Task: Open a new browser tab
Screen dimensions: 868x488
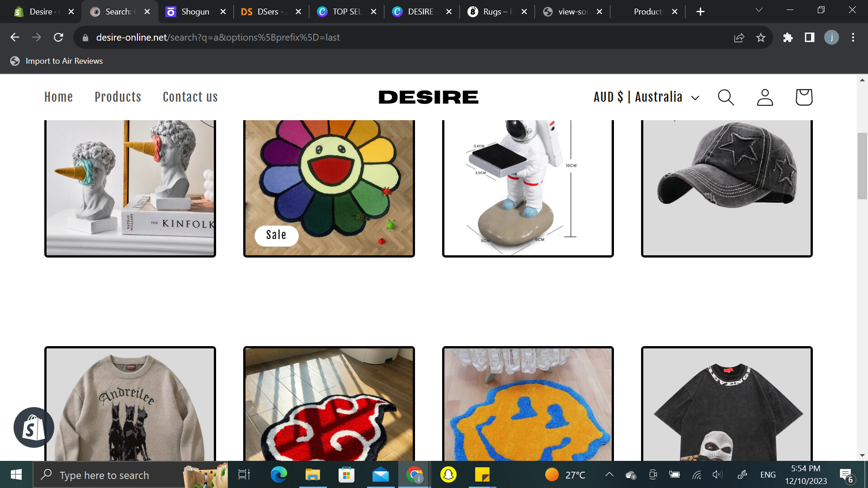Action: [x=700, y=12]
